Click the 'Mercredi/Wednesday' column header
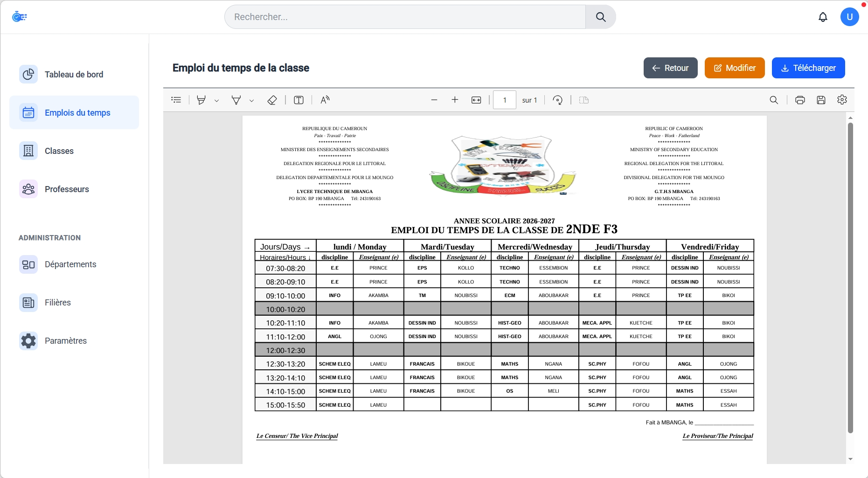Screen dimensions: 868x478 coord(535,247)
